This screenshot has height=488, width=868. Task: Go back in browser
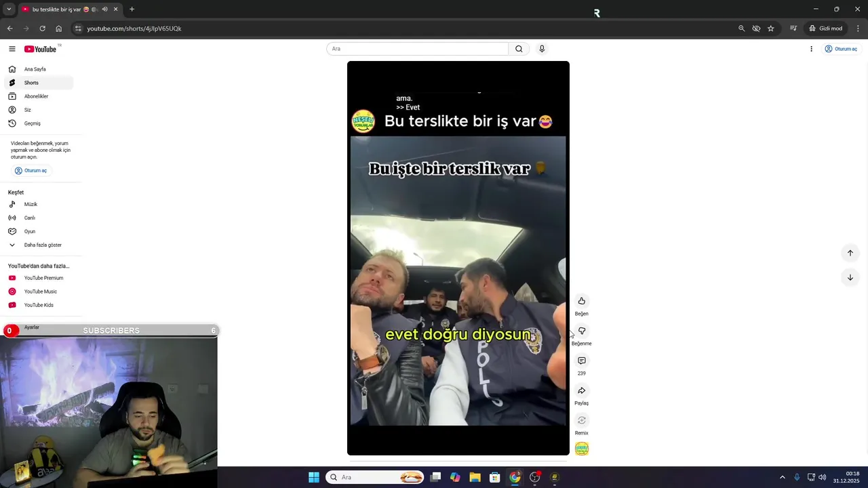9,28
